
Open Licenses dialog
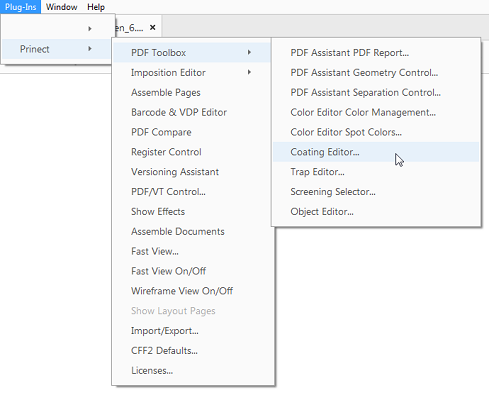(192, 370)
